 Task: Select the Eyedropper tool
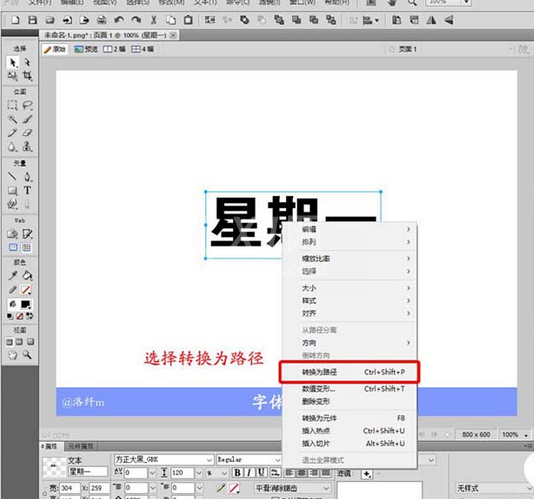[13, 275]
